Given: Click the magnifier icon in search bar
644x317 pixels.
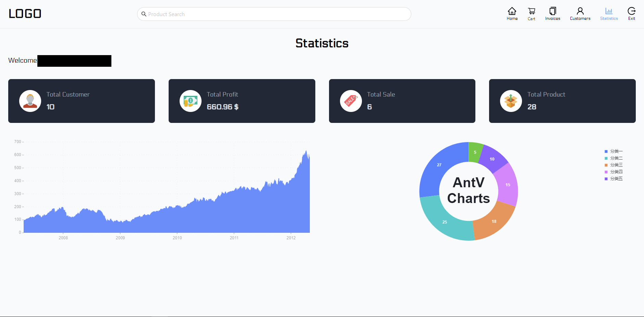Looking at the screenshot, I should click(144, 14).
